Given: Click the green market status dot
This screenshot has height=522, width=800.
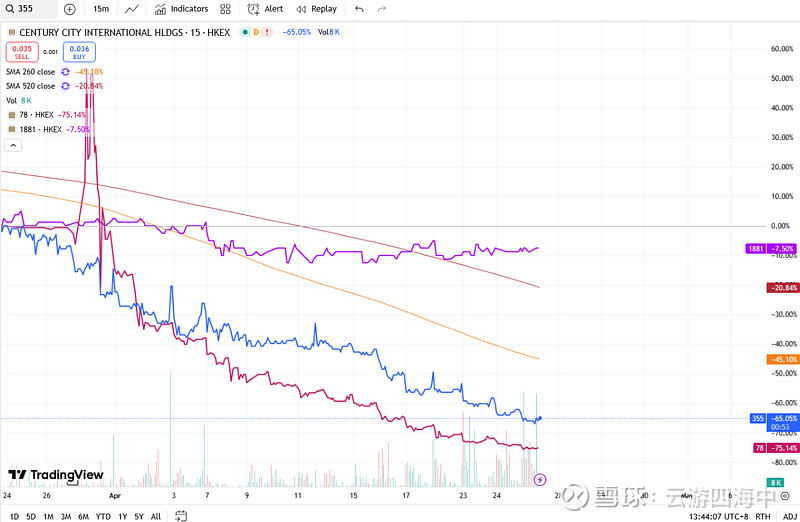Looking at the screenshot, I should [245, 32].
